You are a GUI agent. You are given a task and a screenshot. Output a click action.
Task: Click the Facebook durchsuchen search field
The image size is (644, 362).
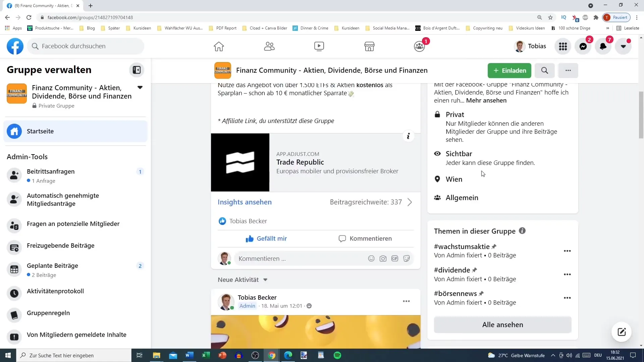point(86,46)
